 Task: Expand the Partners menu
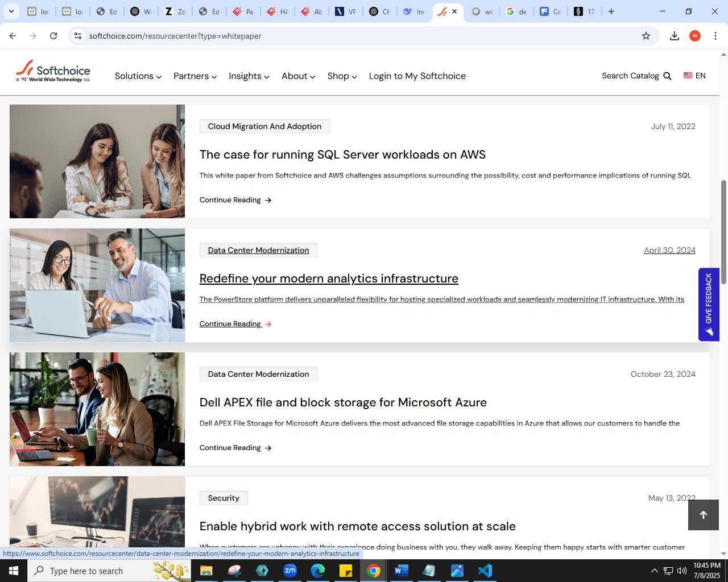click(195, 76)
